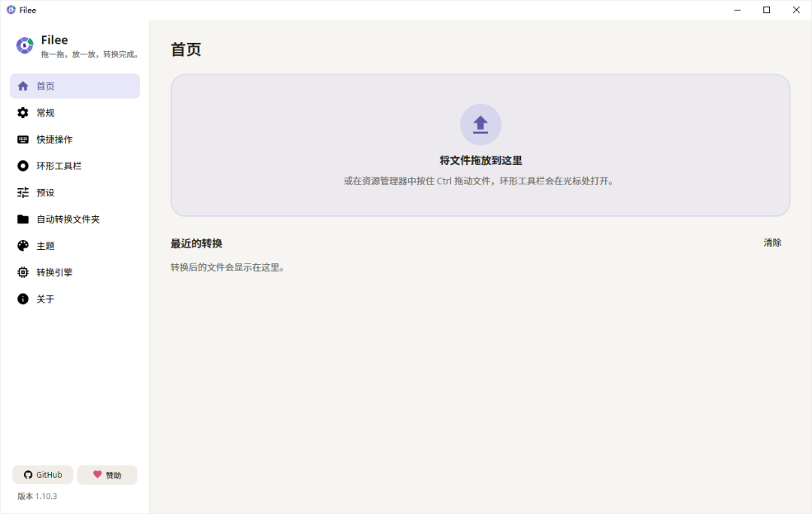Click the slogan 拖一拖，放一放，转换完成。

90,54
